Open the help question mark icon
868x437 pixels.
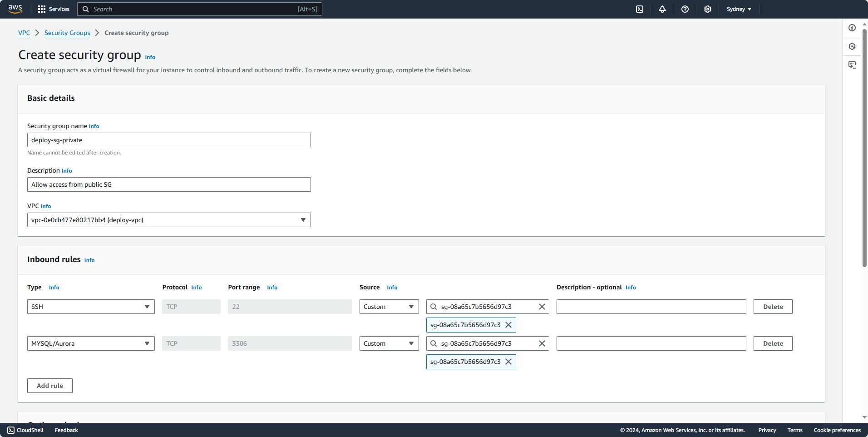[x=685, y=9]
